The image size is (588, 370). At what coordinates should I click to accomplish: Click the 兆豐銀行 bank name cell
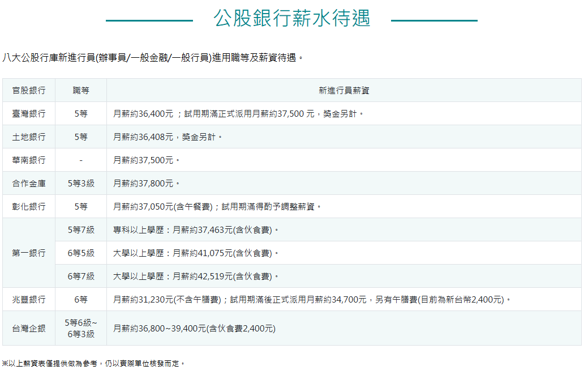pos(29,300)
